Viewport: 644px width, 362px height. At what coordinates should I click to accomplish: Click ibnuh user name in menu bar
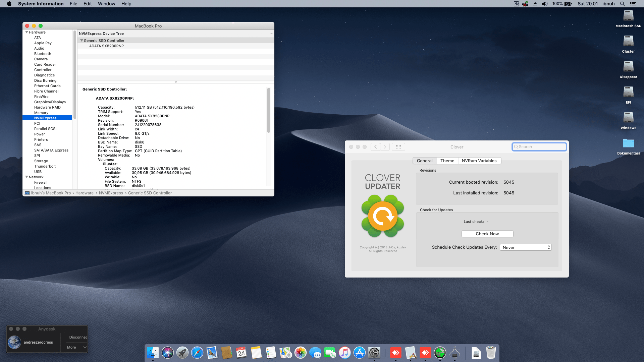[x=608, y=4]
